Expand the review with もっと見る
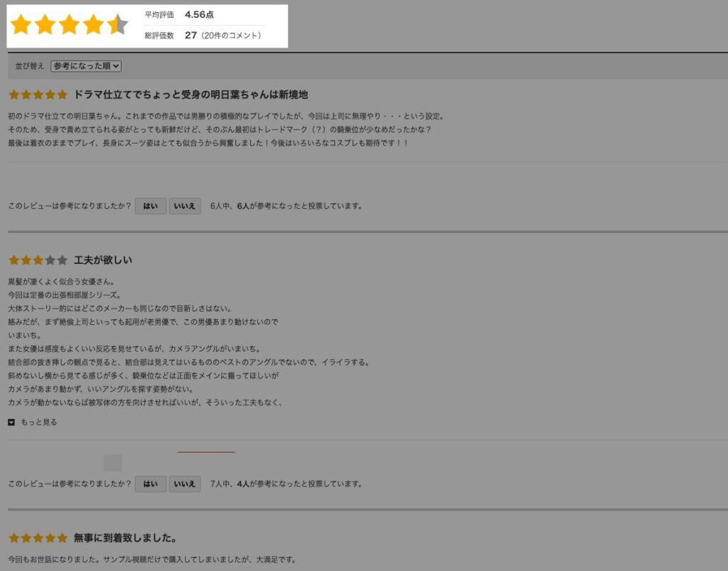This screenshot has height=571, width=728. point(39,422)
